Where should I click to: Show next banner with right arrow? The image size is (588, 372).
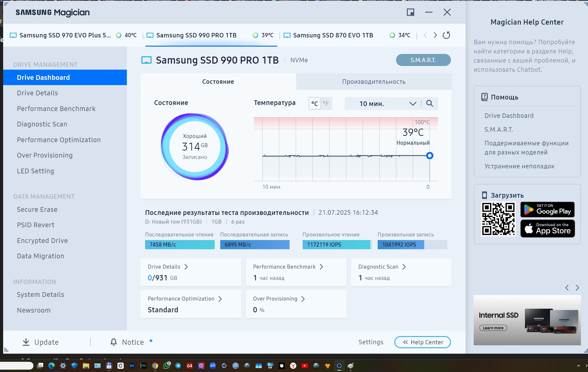coord(577,288)
